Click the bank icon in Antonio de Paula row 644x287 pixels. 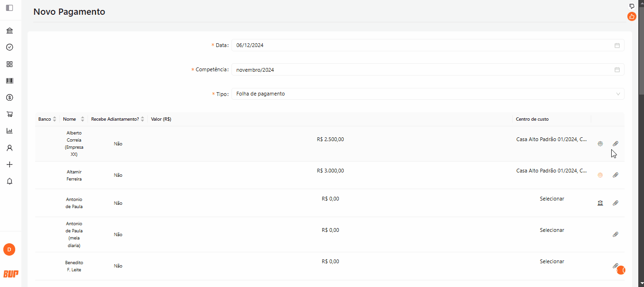[600, 203]
